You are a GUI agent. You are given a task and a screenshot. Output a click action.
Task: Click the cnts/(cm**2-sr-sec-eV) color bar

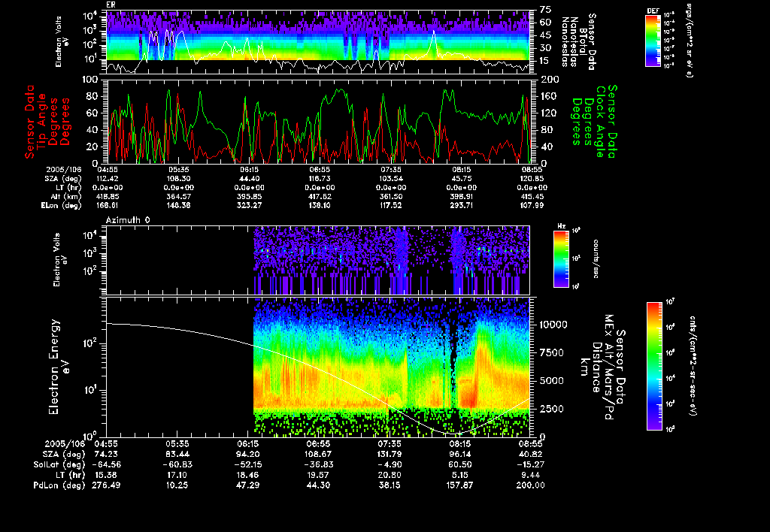(654, 366)
